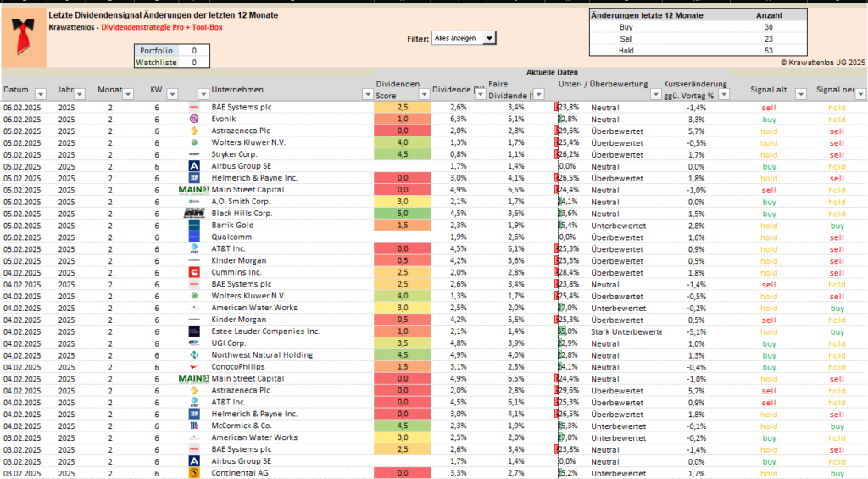Open the Signal neu filter dropdown
Viewport: 868px width, 479px height.
click(860, 94)
